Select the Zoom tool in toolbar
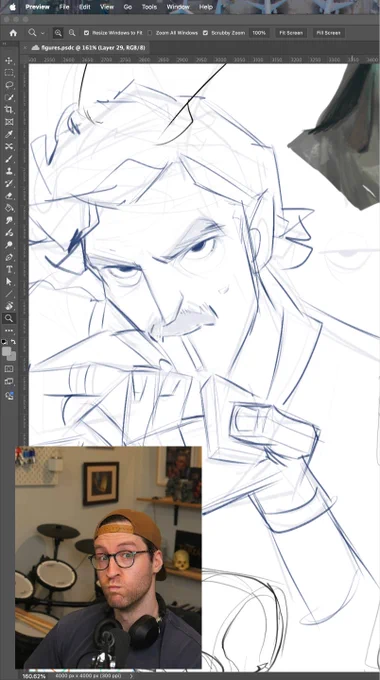 (9, 318)
